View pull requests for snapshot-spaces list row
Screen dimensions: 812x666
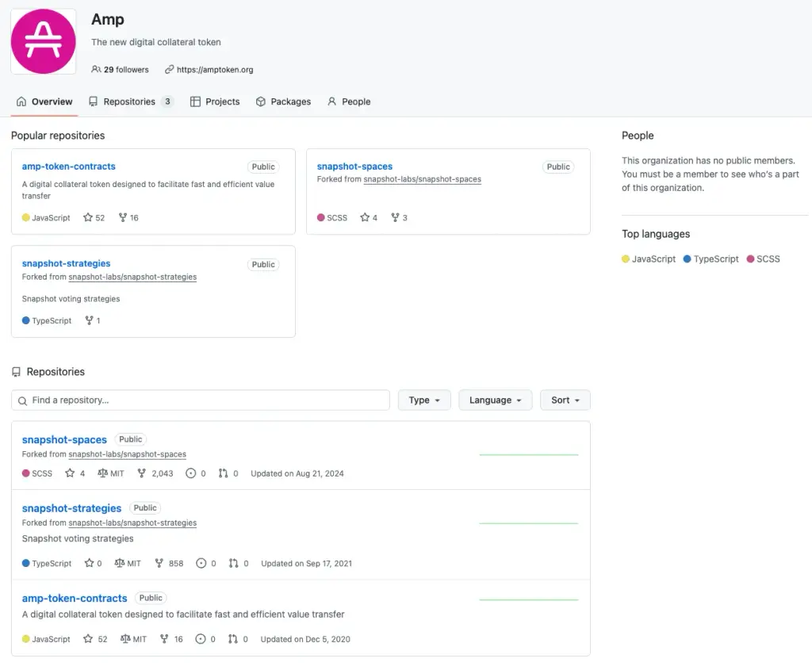(x=228, y=473)
